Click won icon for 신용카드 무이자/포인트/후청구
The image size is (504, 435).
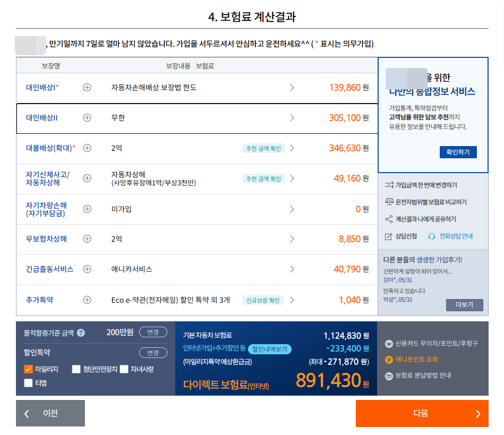389,344
